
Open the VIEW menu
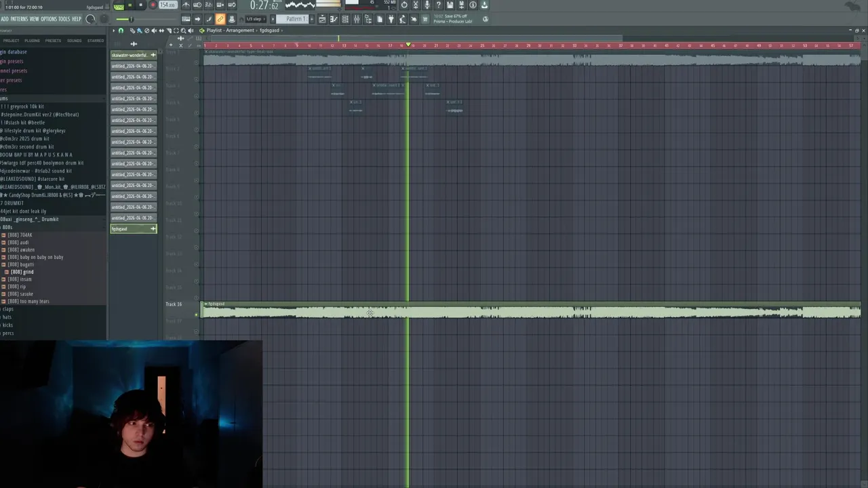(x=34, y=19)
